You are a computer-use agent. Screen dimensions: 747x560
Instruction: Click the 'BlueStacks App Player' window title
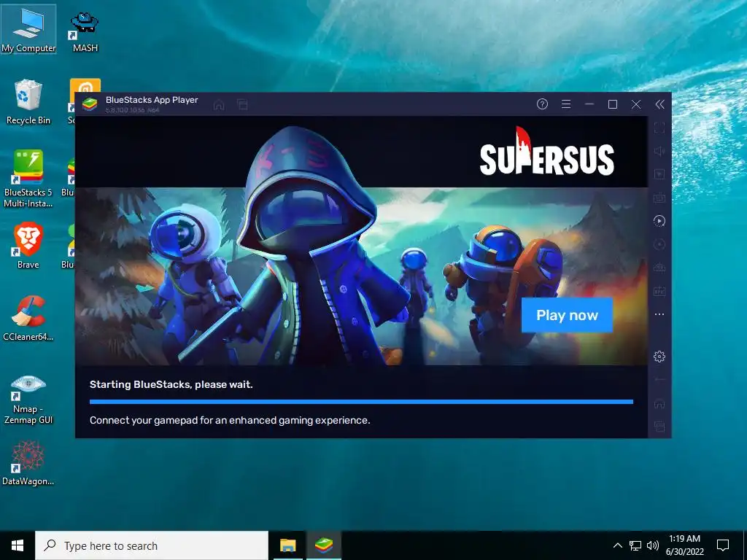[x=152, y=99]
